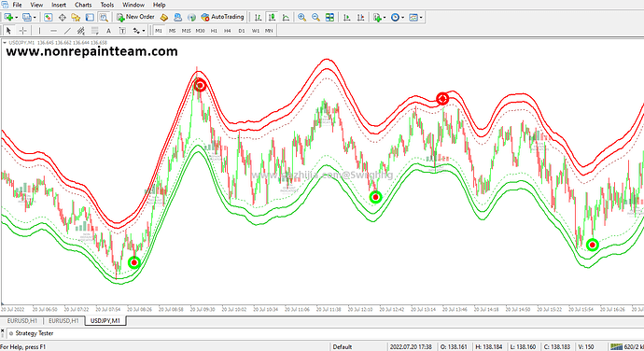Expand the Arrows tool dropdown arrow
Viewport: 644px width, 351px height.
tap(144, 31)
